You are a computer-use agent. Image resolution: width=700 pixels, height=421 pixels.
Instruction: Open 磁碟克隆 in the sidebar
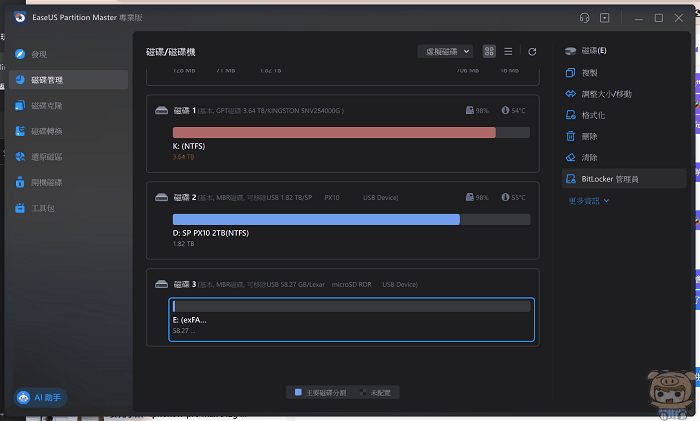coord(47,105)
